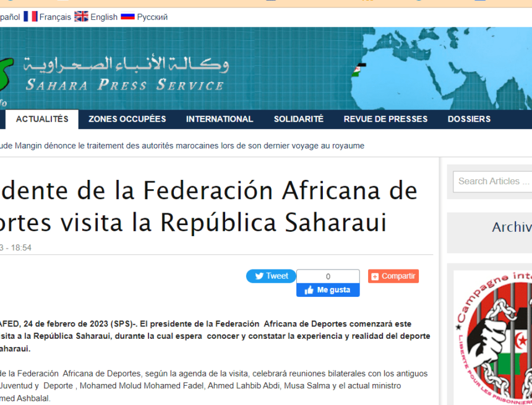Open the ZONES OCCUPÉES section
Screen dimensions: 532x405
(x=127, y=119)
